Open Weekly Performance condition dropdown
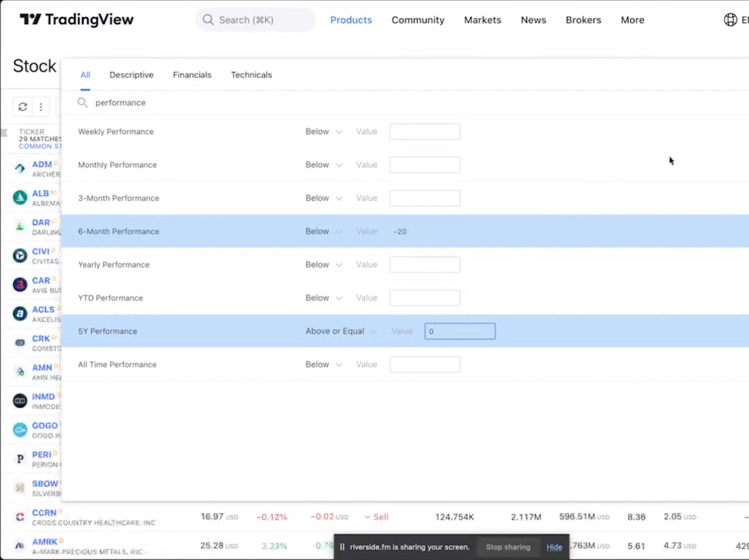749x560 pixels. (x=324, y=132)
